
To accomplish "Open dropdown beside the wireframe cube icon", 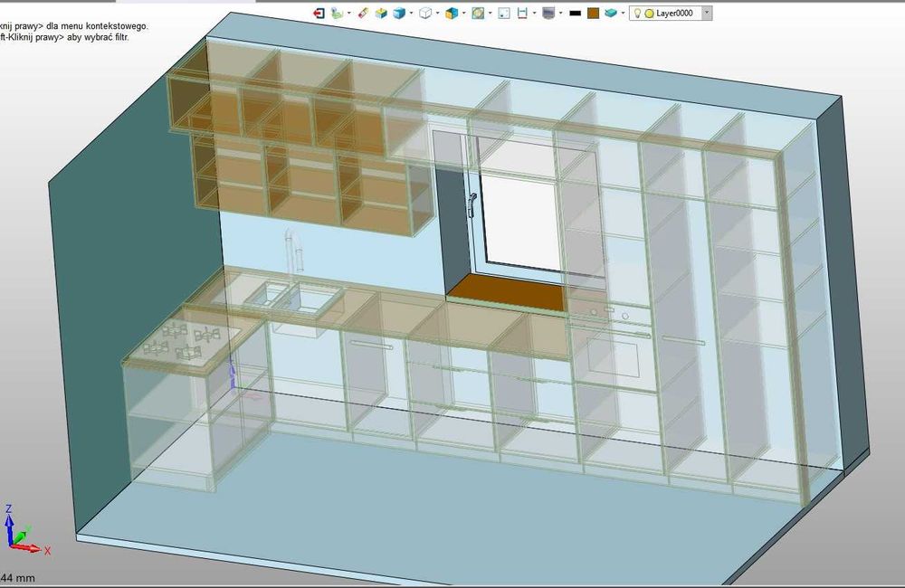I will [x=437, y=13].
